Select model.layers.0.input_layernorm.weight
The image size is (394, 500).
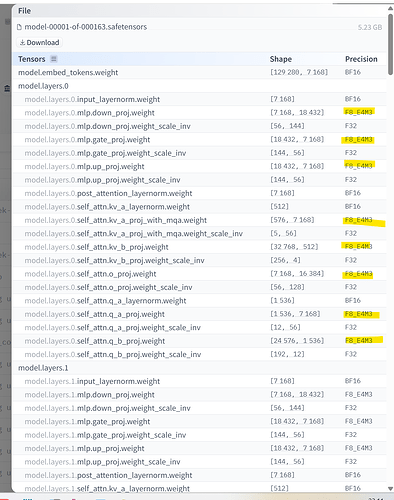(199, 99)
